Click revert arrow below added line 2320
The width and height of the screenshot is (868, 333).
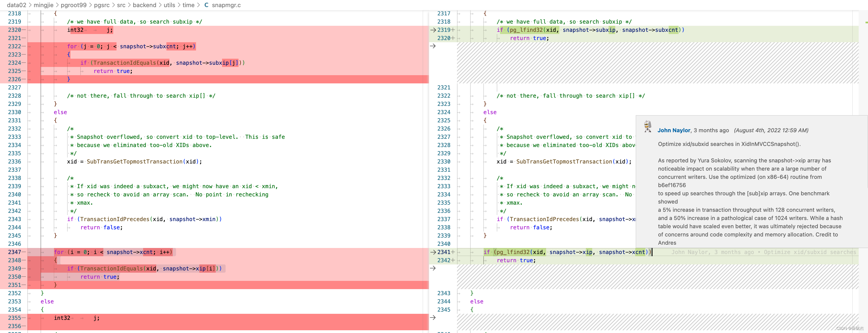[x=433, y=46]
